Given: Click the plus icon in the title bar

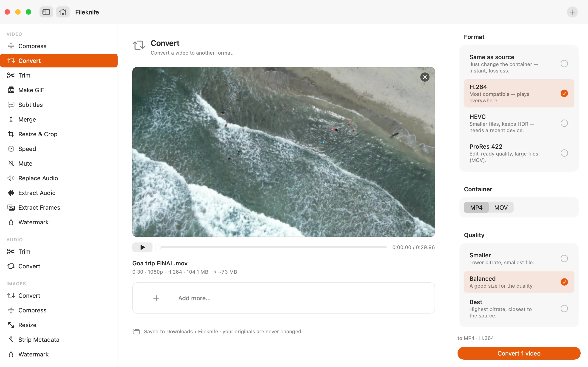Looking at the screenshot, I should coord(572,12).
